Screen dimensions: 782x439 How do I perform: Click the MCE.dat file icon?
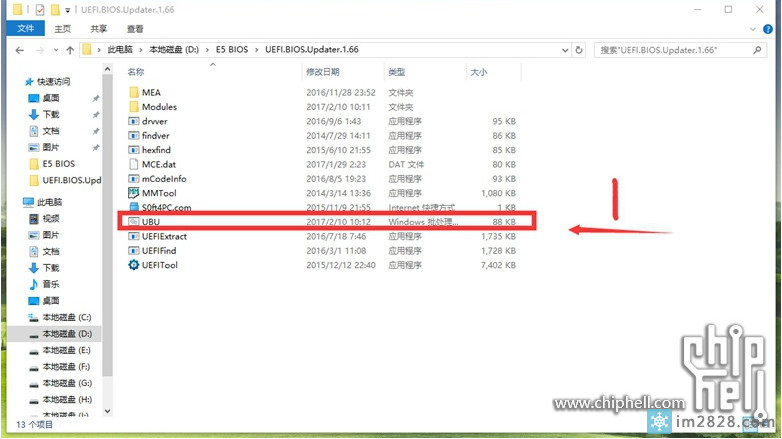coord(134,164)
